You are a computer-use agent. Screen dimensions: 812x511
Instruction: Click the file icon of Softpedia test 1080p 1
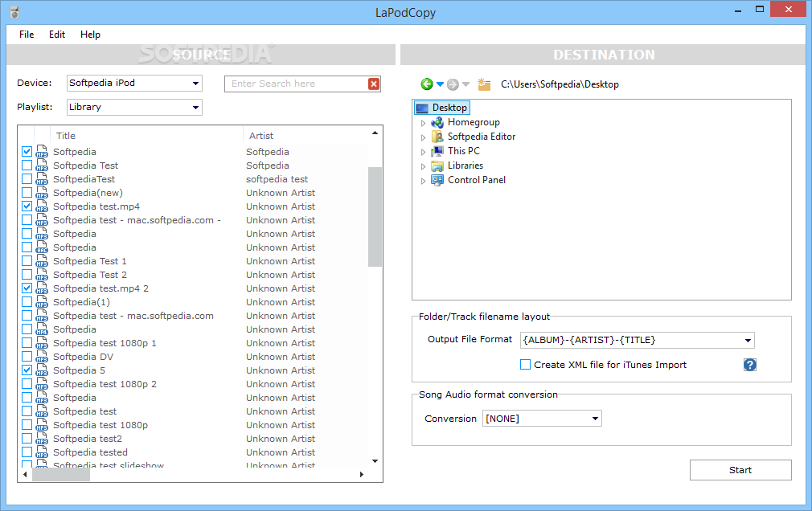42,343
